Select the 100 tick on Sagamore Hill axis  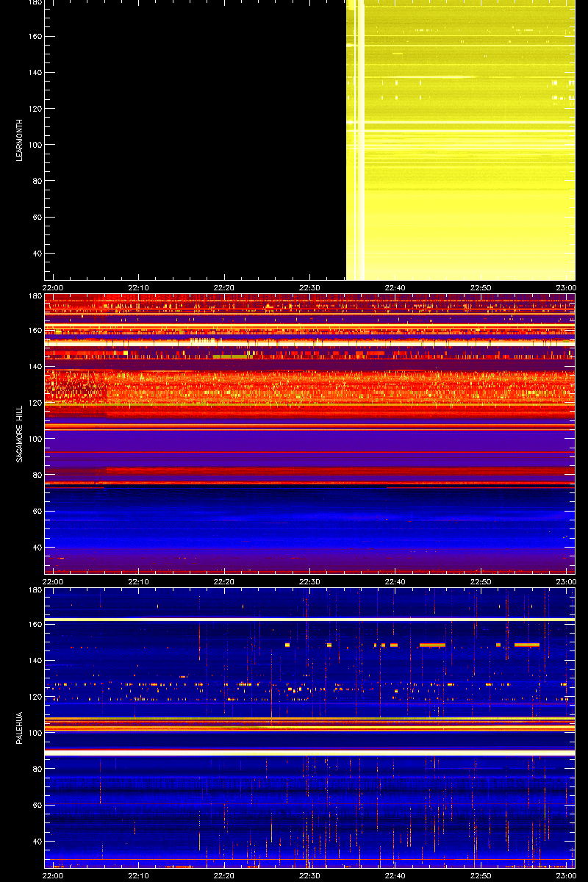pyautogui.click(x=35, y=439)
